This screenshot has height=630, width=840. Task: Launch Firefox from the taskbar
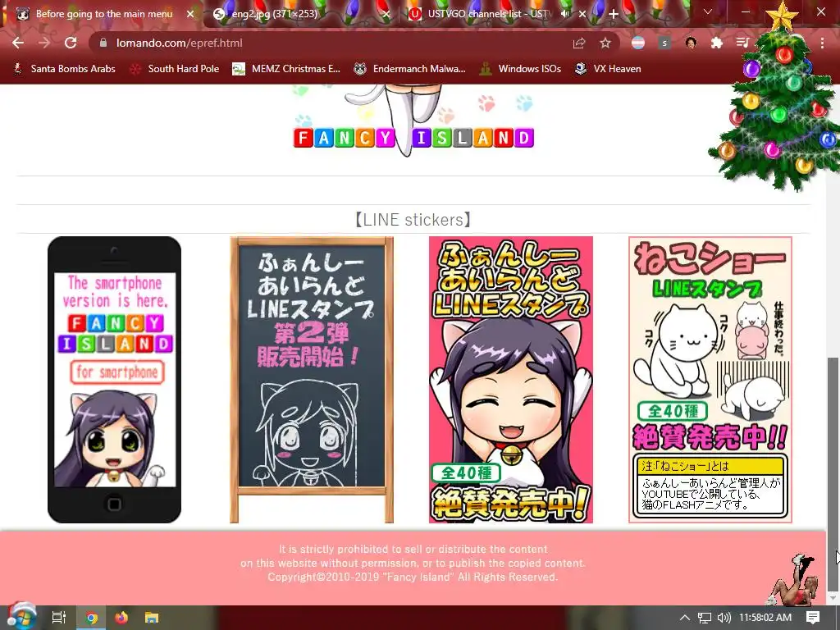[121, 618]
